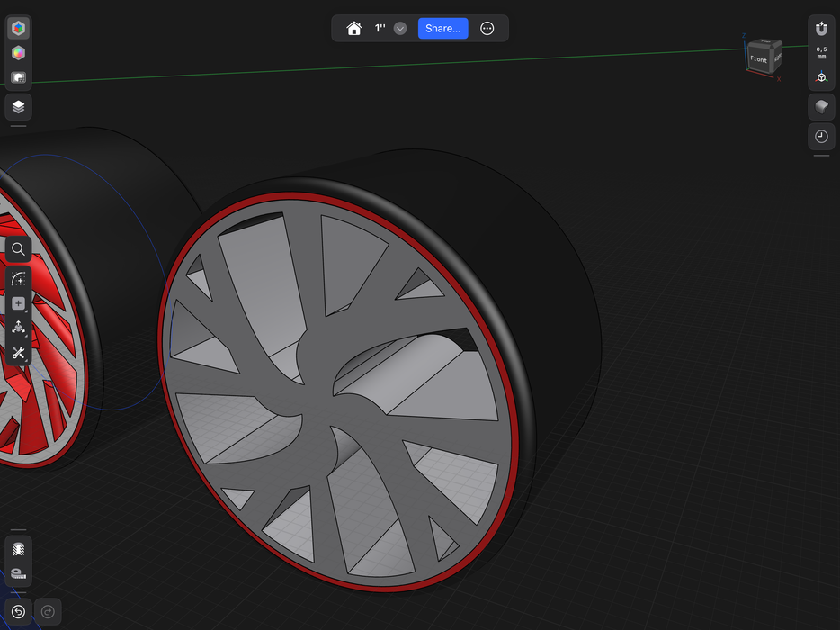Screen dimensions: 840x630
Task: Open the appearance settings icon
Action: pos(821,107)
